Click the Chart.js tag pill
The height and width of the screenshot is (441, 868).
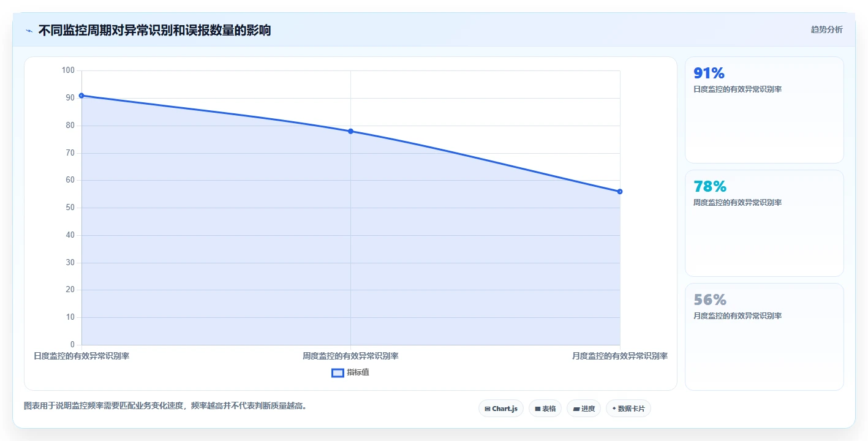(x=500, y=409)
